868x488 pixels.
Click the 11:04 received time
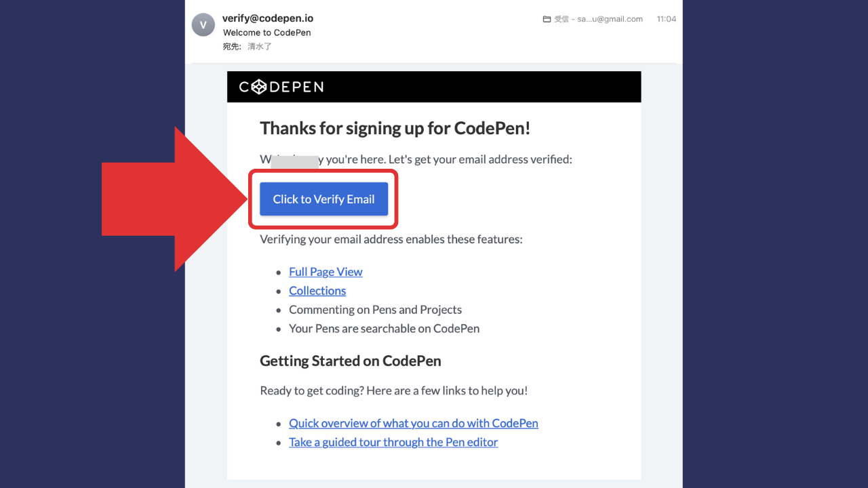666,20
